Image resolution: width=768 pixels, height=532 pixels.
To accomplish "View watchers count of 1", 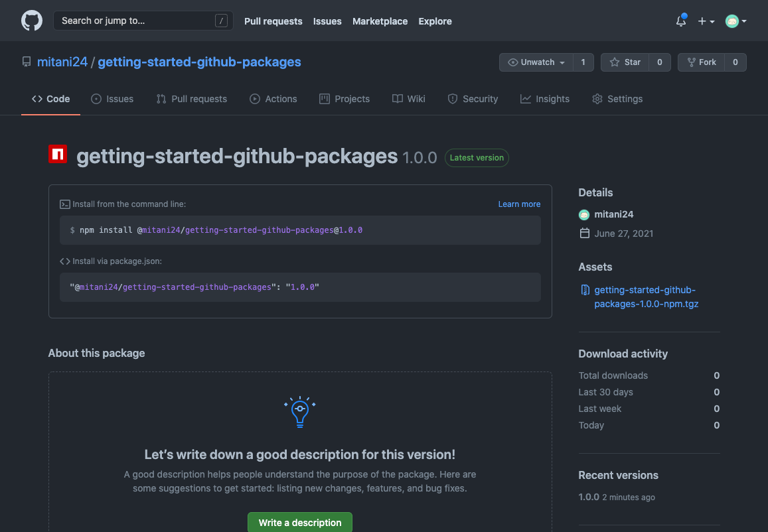I will (583, 62).
